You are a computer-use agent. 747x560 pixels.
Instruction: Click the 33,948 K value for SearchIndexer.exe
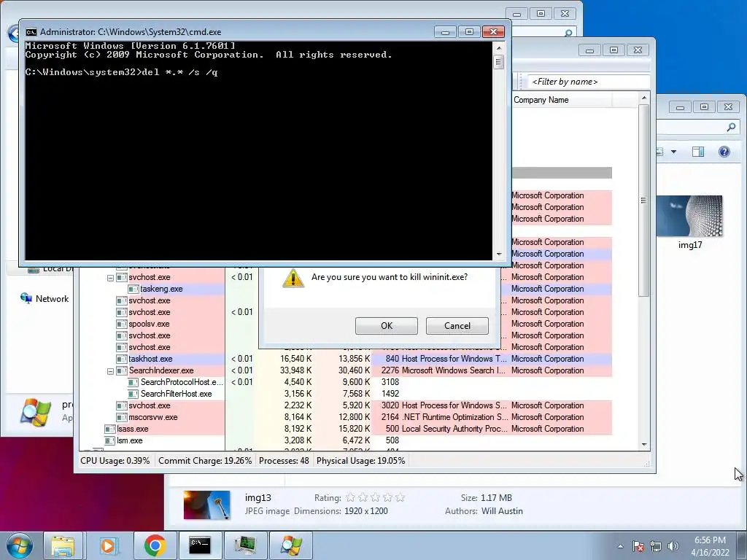296,370
